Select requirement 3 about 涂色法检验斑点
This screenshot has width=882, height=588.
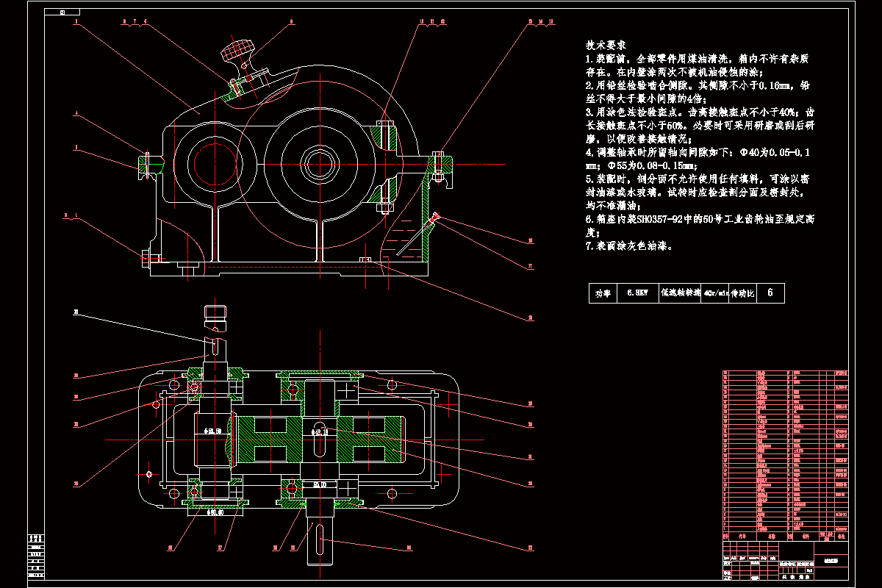[700, 126]
